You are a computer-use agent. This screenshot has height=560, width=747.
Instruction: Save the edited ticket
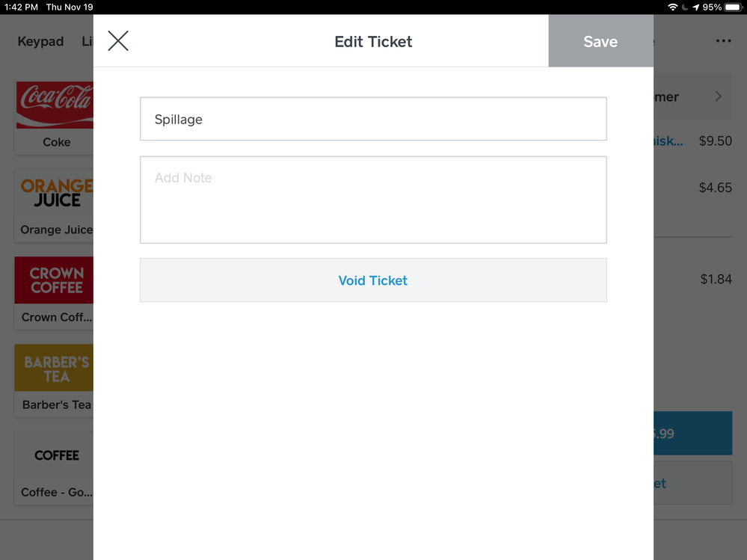[600, 41]
